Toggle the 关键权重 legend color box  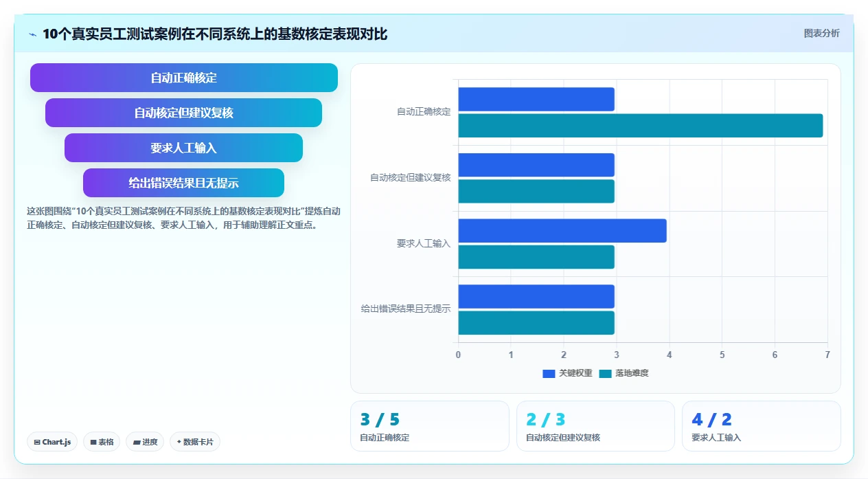coord(549,373)
